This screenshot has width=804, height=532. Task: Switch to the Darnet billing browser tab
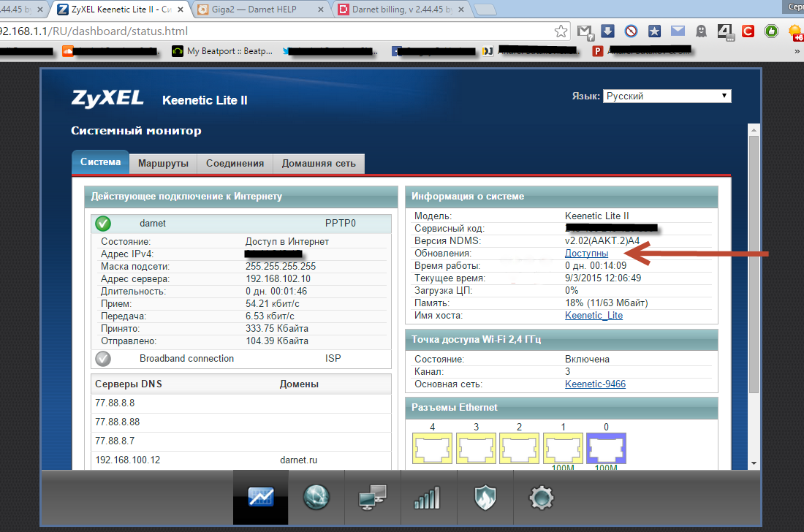(402, 9)
